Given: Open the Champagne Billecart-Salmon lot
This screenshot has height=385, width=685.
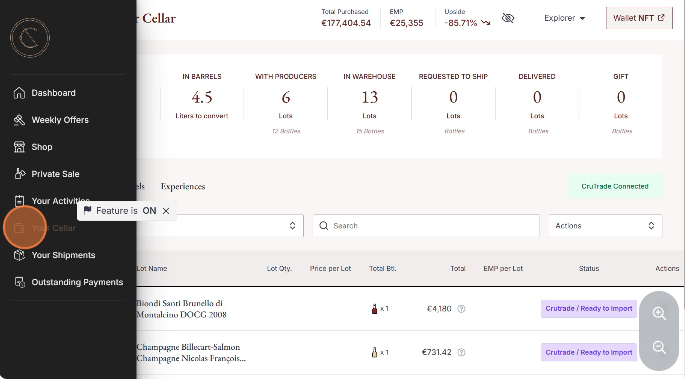Looking at the screenshot, I should (x=191, y=353).
